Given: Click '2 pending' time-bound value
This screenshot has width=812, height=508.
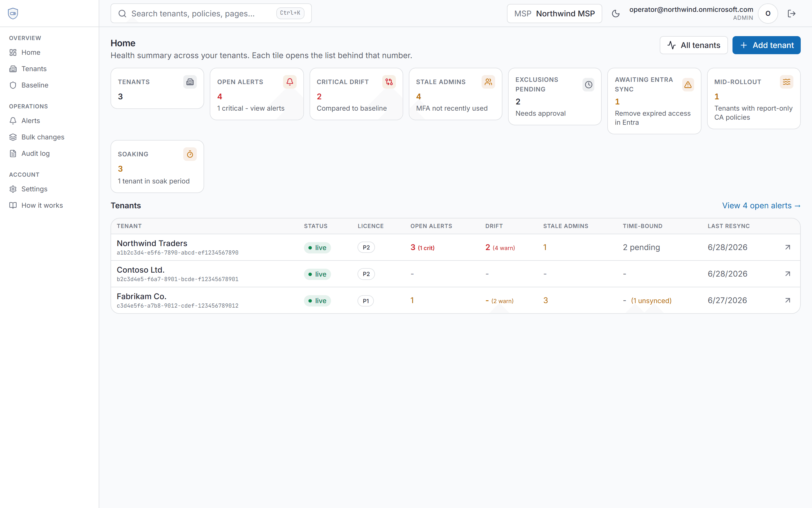Looking at the screenshot, I should point(641,247).
